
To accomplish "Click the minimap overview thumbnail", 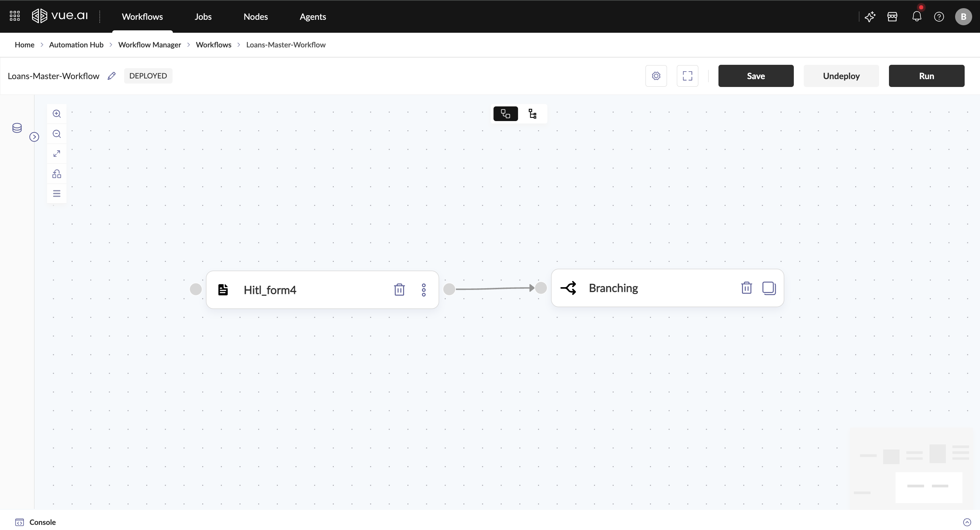I will pyautogui.click(x=911, y=468).
